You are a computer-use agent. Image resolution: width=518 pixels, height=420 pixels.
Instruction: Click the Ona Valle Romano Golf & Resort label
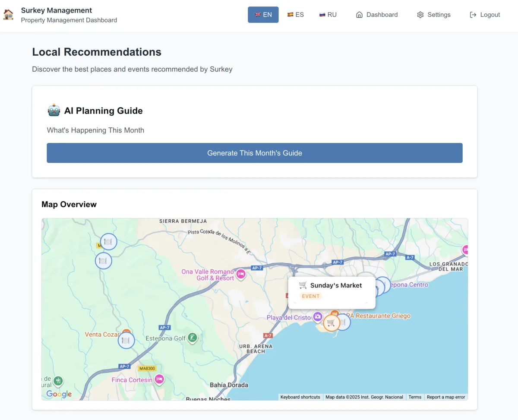tap(208, 275)
